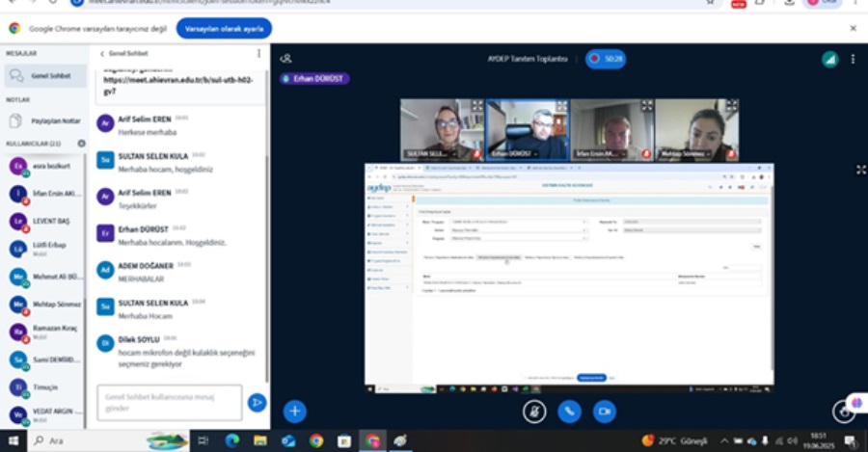Click the connection status signal icon
Viewport: 868px width, 452px height.
point(829,59)
